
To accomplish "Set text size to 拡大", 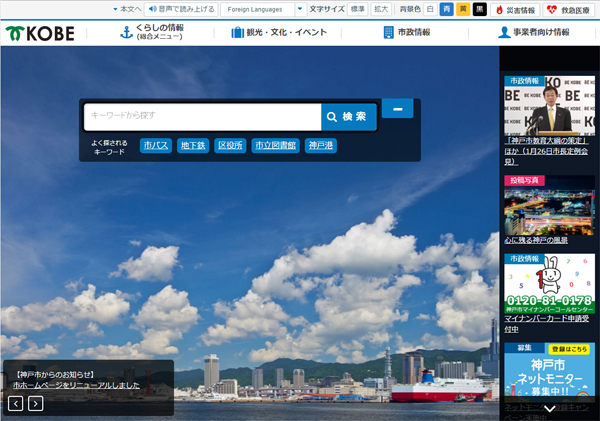I will (381, 9).
